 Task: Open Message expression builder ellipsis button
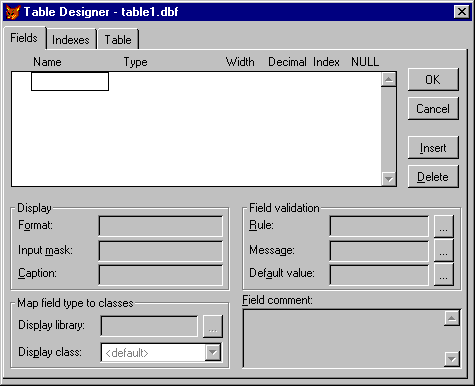pyautogui.click(x=443, y=250)
